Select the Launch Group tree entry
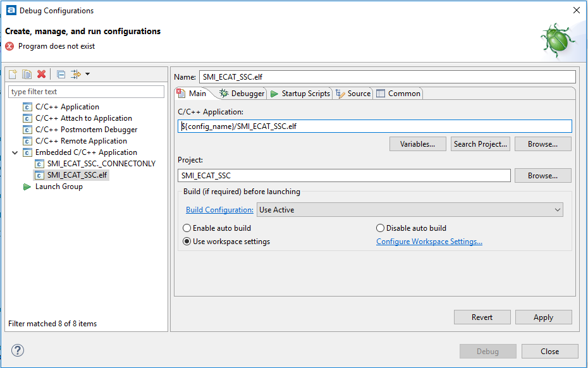This screenshot has height=368, width=588. click(x=59, y=187)
